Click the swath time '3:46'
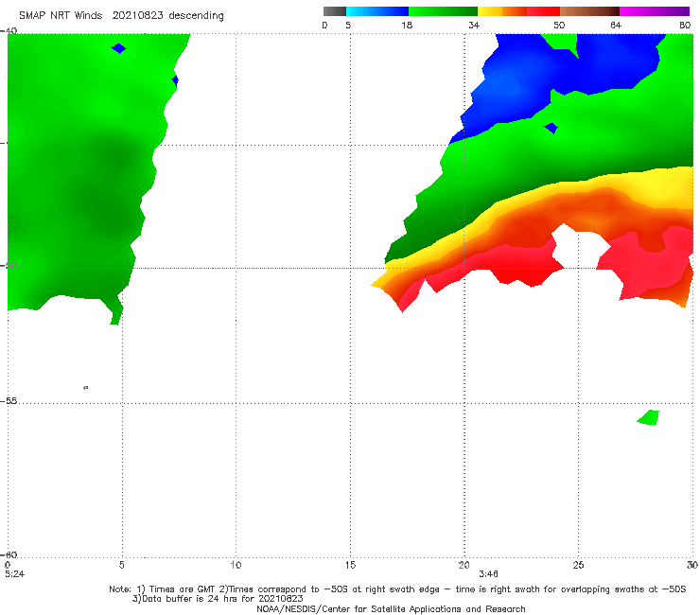Screen dimensions: 700x615 pyautogui.click(x=488, y=574)
